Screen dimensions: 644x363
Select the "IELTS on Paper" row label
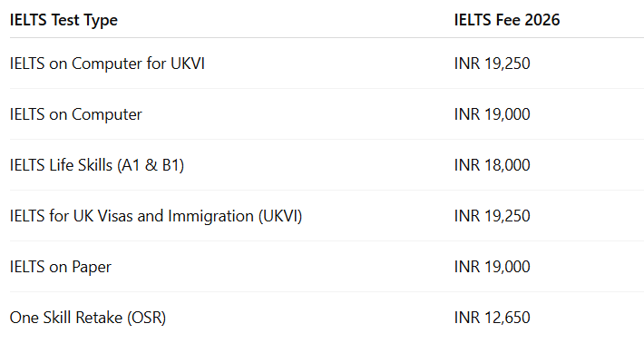coord(61,267)
